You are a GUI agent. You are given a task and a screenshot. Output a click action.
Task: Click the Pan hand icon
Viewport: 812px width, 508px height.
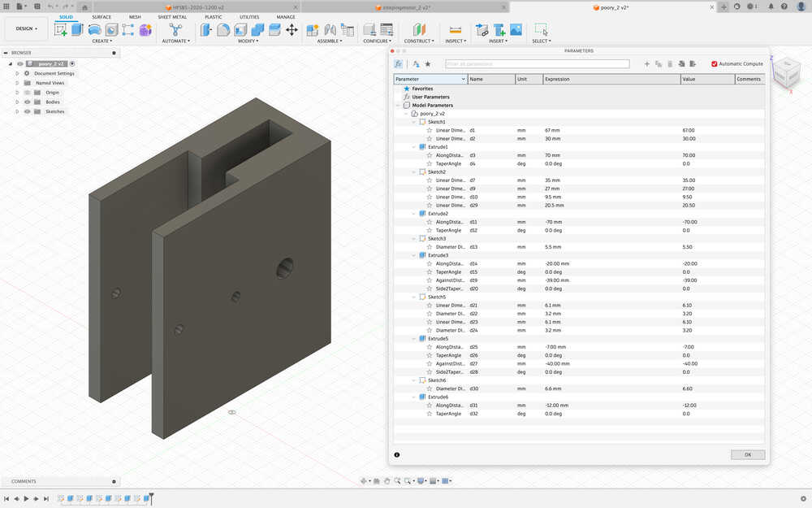[x=387, y=481]
